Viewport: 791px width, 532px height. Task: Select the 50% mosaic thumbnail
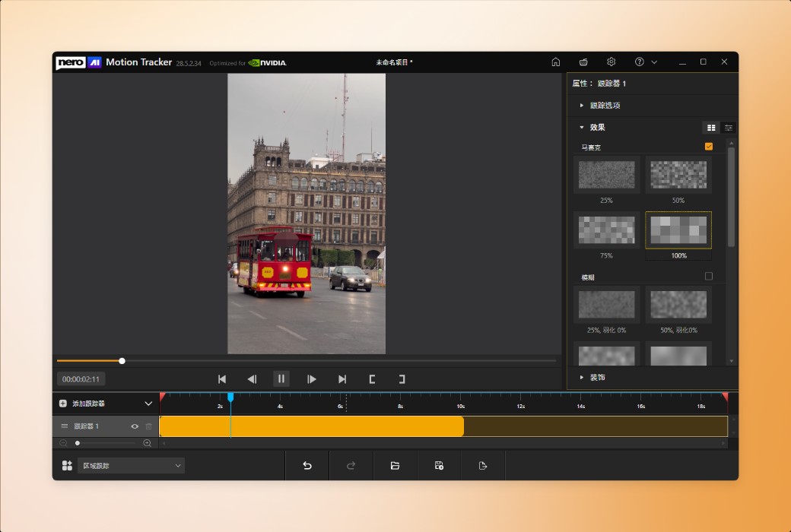pyautogui.click(x=678, y=175)
